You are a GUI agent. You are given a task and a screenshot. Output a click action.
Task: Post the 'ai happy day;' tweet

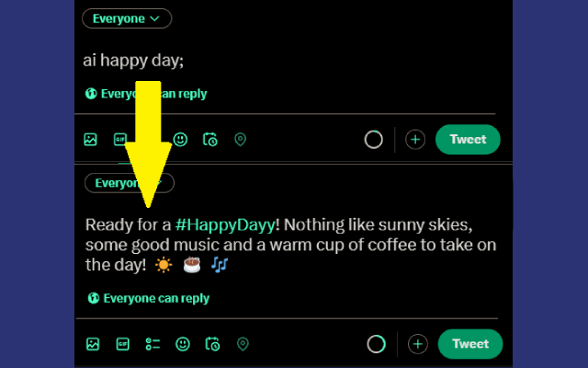coord(468,140)
